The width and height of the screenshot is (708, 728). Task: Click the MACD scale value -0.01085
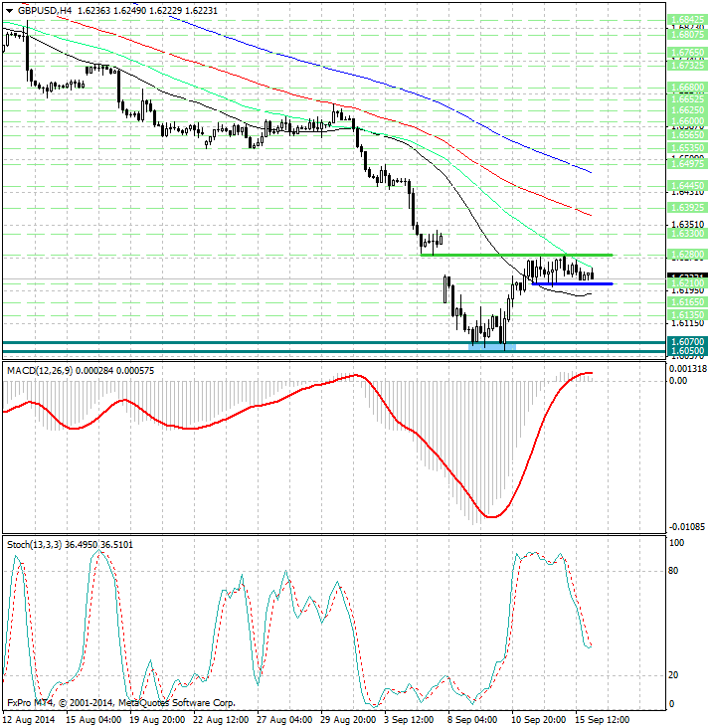[687, 527]
